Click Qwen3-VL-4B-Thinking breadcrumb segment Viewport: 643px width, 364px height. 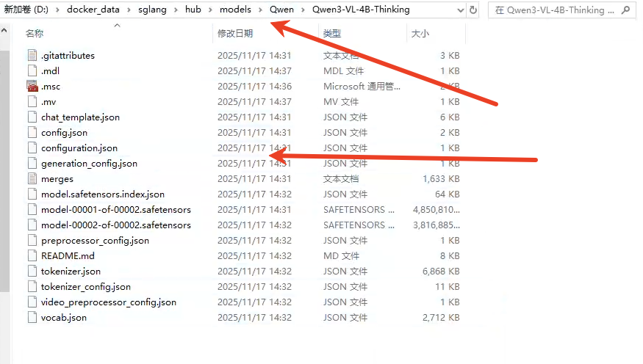point(361,10)
